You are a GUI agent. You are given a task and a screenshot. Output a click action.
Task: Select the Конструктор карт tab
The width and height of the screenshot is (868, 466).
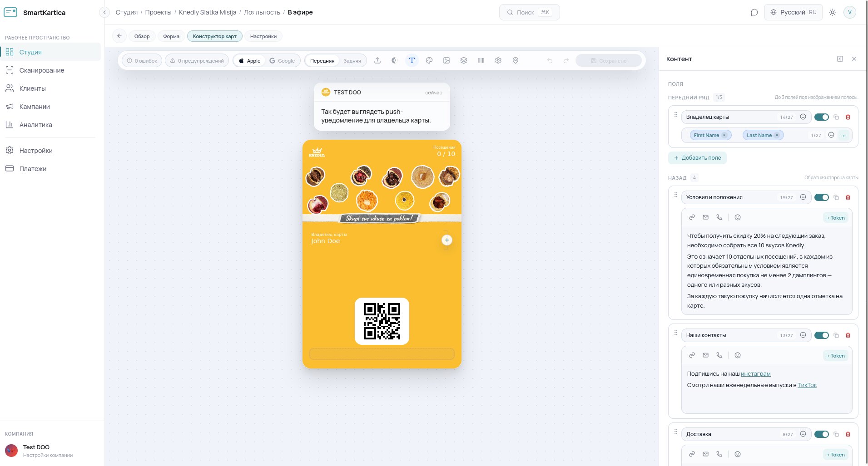click(215, 36)
